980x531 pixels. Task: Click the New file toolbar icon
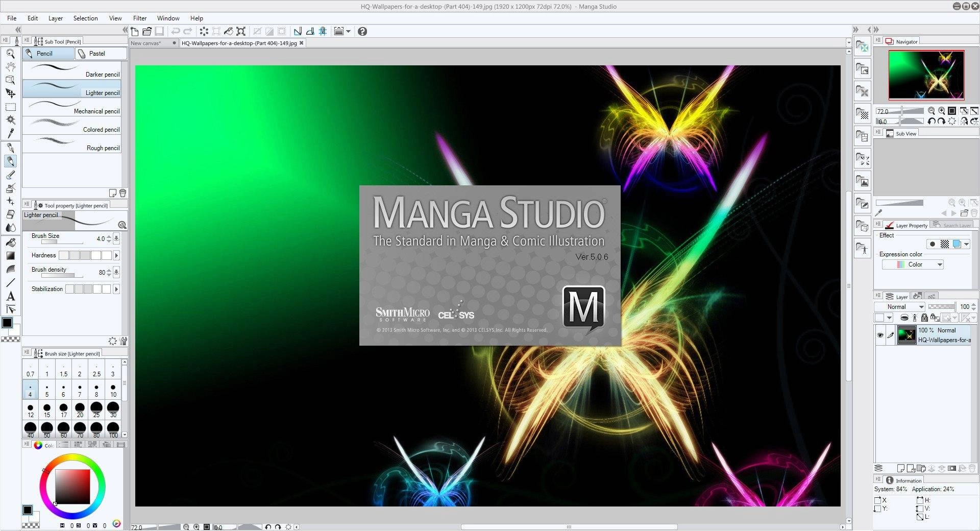pos(135,31)
